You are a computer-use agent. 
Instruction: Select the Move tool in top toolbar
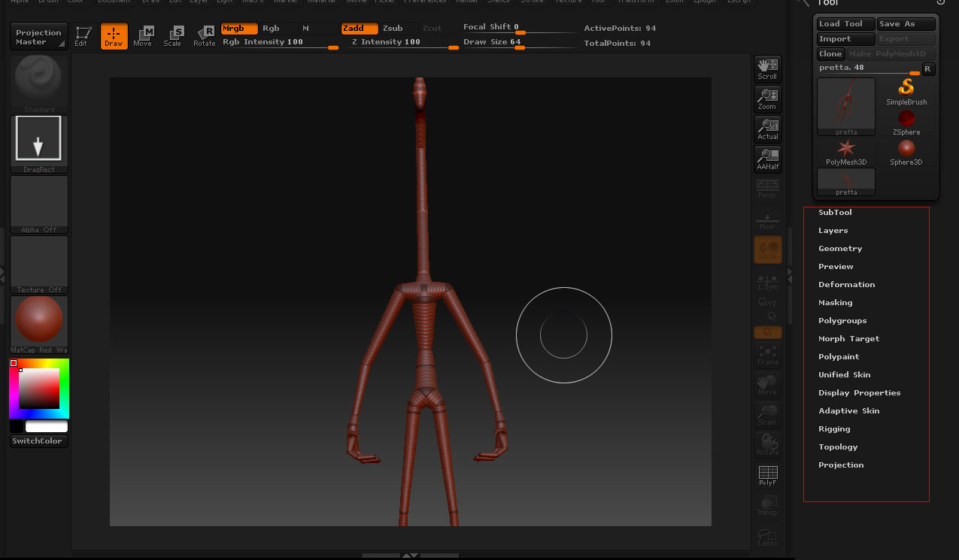[143, 35]
